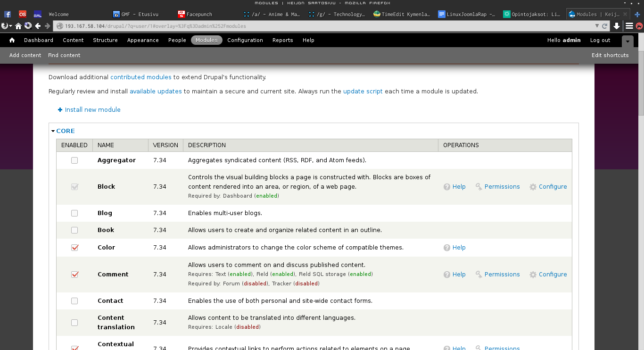Click the Find content shortcut

pos(64,55)
